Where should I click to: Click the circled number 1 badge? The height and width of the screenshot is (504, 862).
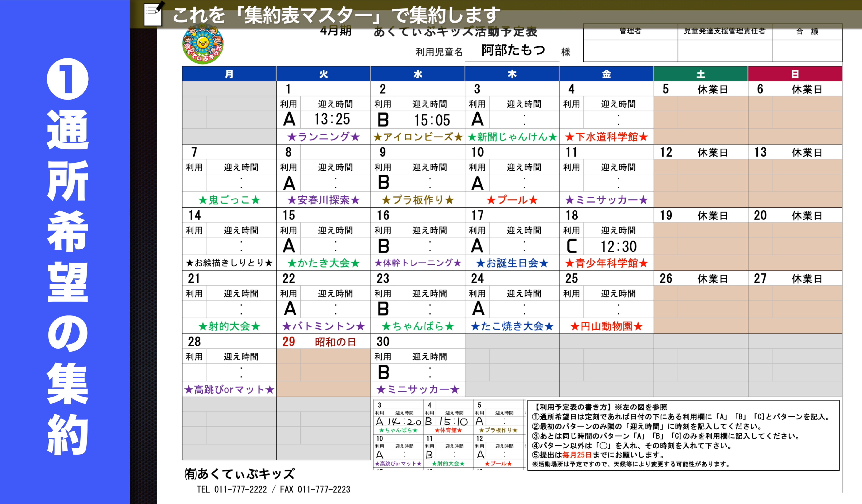67,79
